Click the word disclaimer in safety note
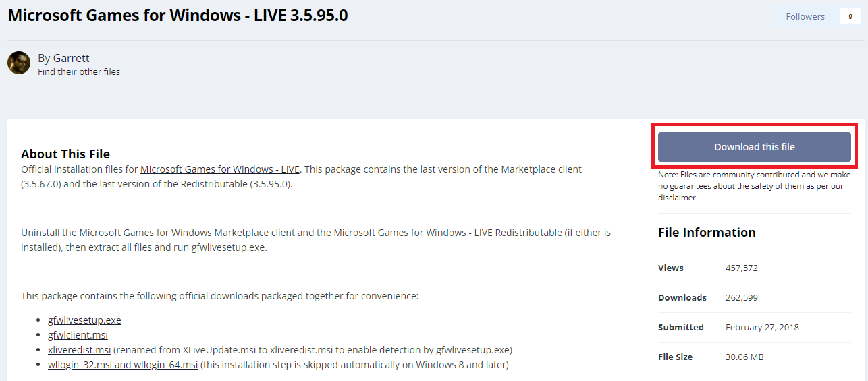 [677, 198]
